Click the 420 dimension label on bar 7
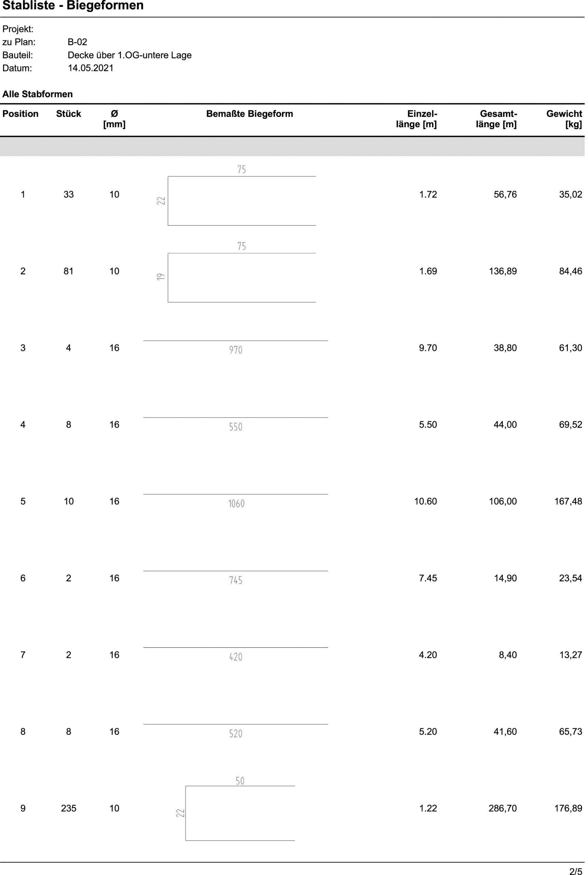588x875 pixels. (x=236, y=657)
